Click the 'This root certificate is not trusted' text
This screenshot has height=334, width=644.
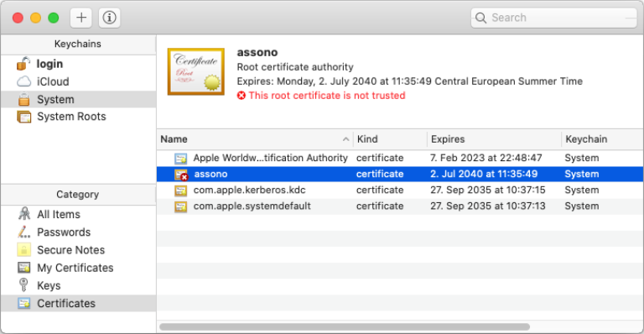327,96
